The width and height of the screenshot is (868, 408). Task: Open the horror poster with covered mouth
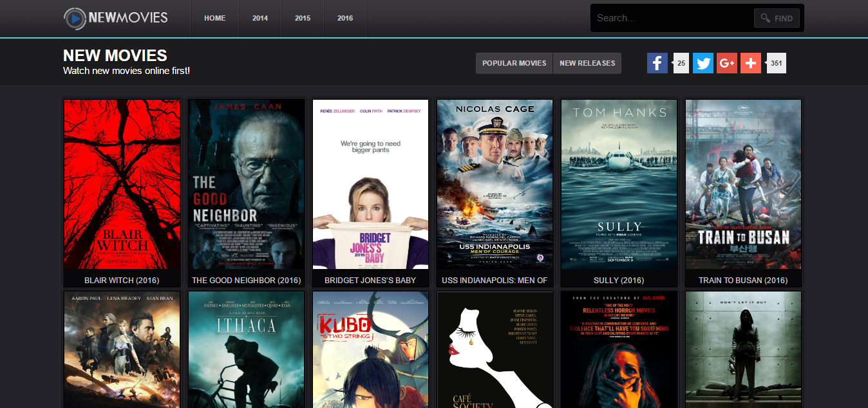(x=619, y=349)
